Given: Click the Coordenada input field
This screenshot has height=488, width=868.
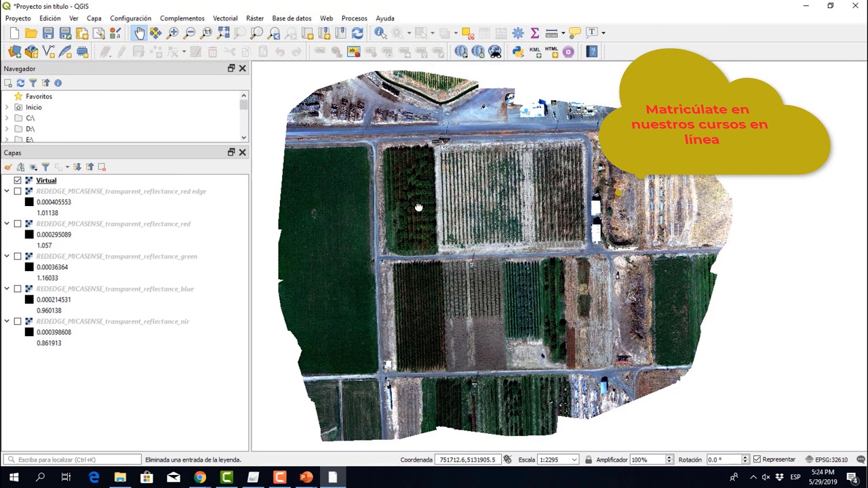Looking at the screenshot, I should coord(467,460).
